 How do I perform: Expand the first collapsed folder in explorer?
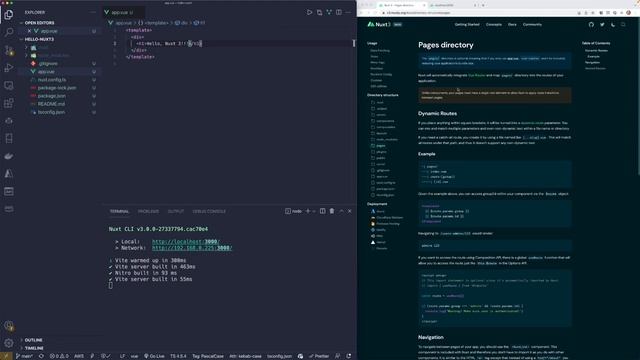pyautogui.click(x=27, y=47)
